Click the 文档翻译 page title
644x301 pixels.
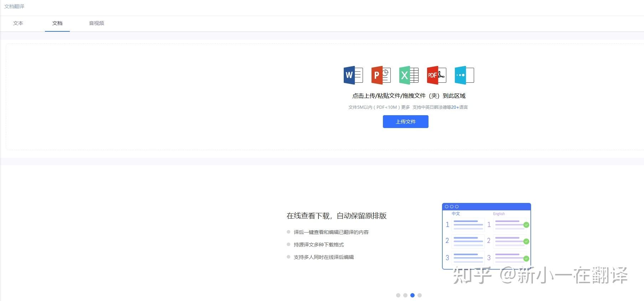(x=14, y=6)
